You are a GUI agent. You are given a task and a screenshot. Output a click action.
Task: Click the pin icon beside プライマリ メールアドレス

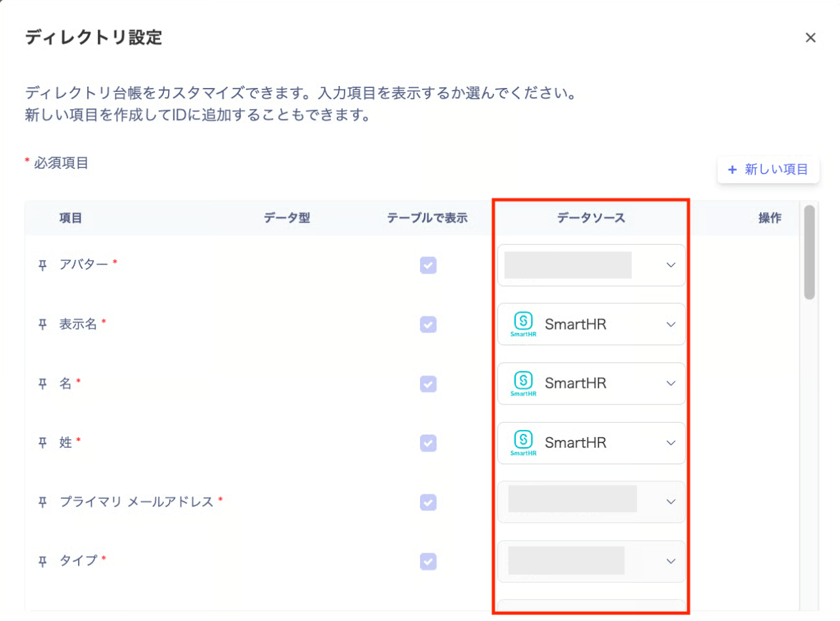point(43,502)
